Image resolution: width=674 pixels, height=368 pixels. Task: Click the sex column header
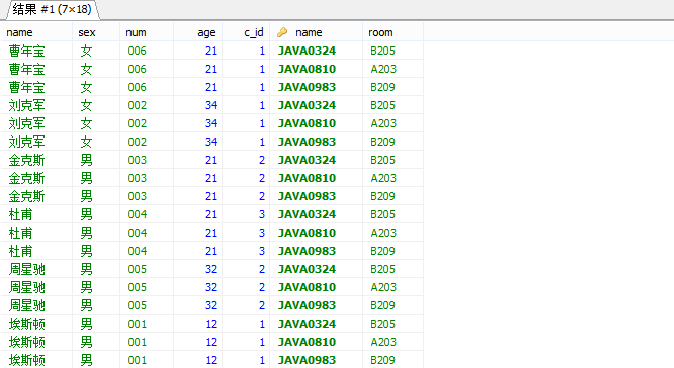87,32
